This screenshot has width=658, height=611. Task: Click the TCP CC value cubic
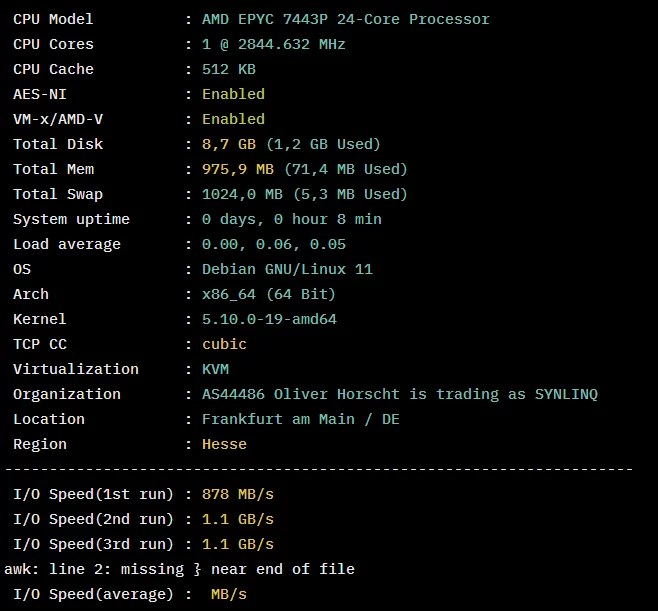tap(224, 344)
